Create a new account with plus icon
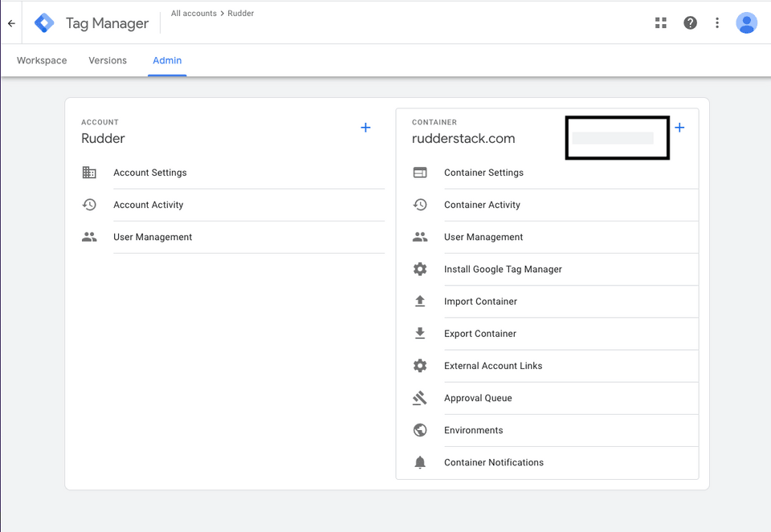 365,128
